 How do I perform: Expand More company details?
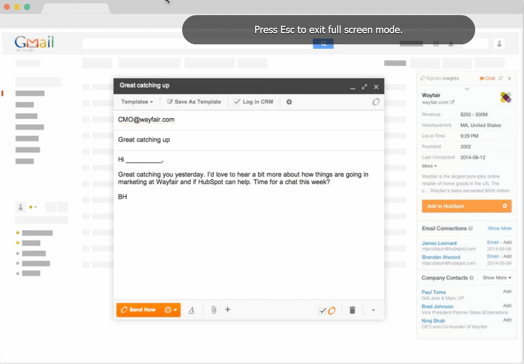[x=429, y=166]
